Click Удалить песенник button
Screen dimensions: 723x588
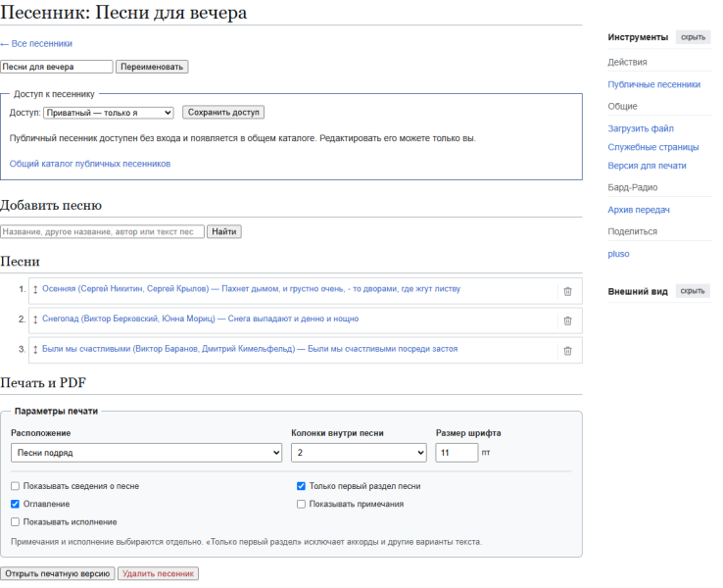158,573
